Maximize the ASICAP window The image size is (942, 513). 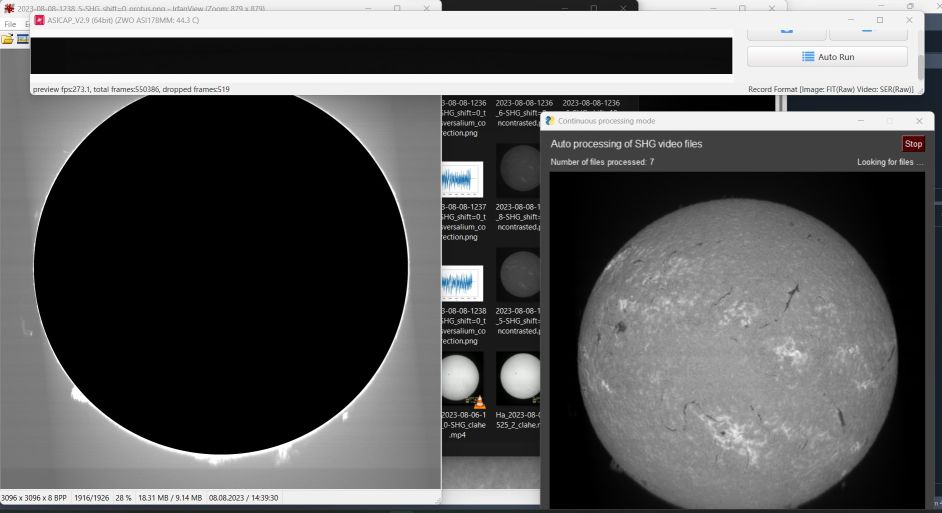click(x=880, y=20)
